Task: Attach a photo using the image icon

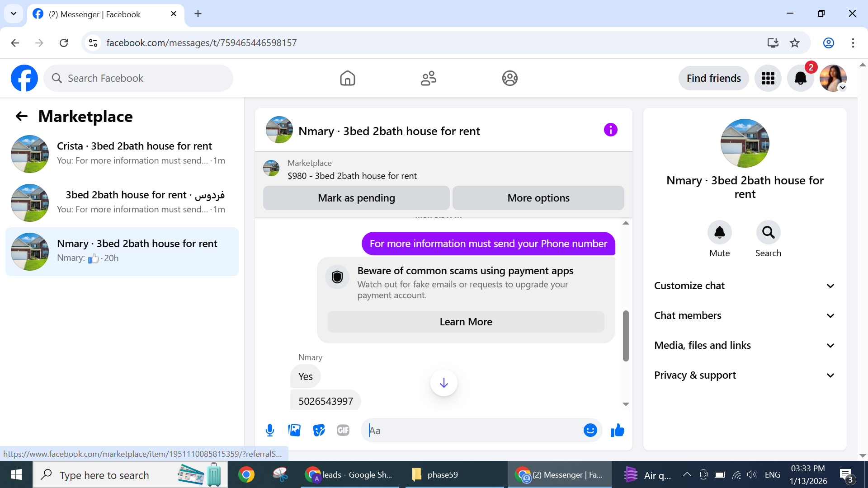Action: (294, 430)
